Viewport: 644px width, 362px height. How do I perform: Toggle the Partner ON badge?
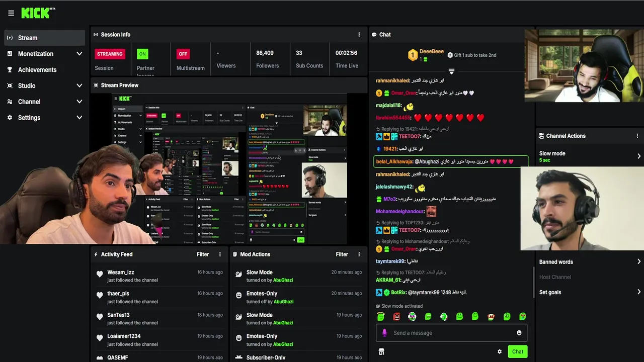142,54
